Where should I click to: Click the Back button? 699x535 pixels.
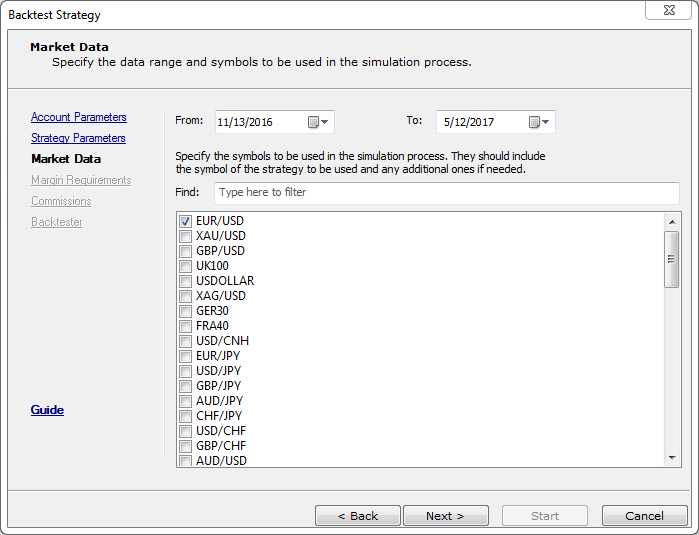(358, 516)
